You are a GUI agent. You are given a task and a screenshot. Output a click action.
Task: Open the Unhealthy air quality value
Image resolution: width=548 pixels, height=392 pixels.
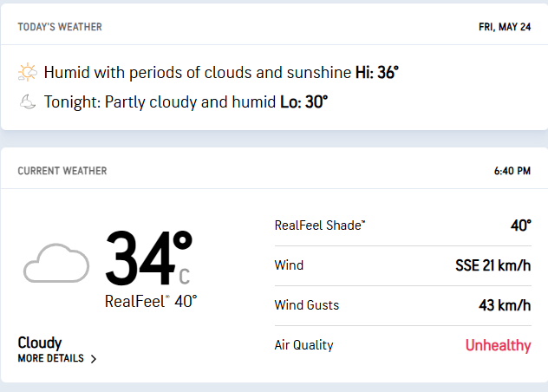498,345
